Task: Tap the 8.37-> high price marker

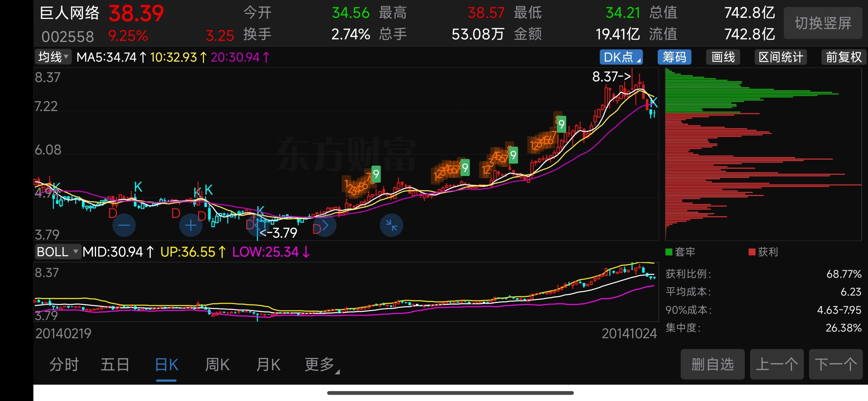Action: 611,76
